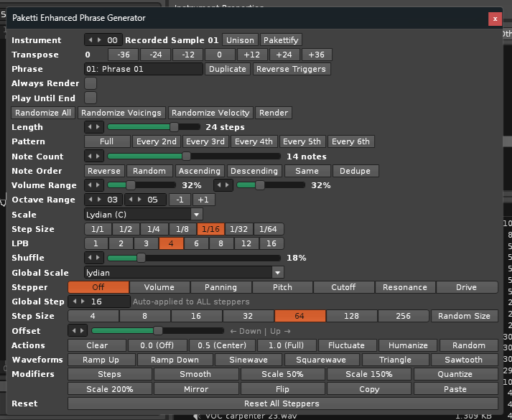Decrease the lower Octave Range value 03

pyautogui.click(x=90, y=200)
